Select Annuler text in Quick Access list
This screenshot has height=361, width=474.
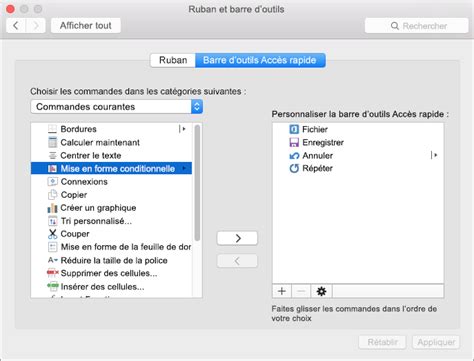pos(317,155)
